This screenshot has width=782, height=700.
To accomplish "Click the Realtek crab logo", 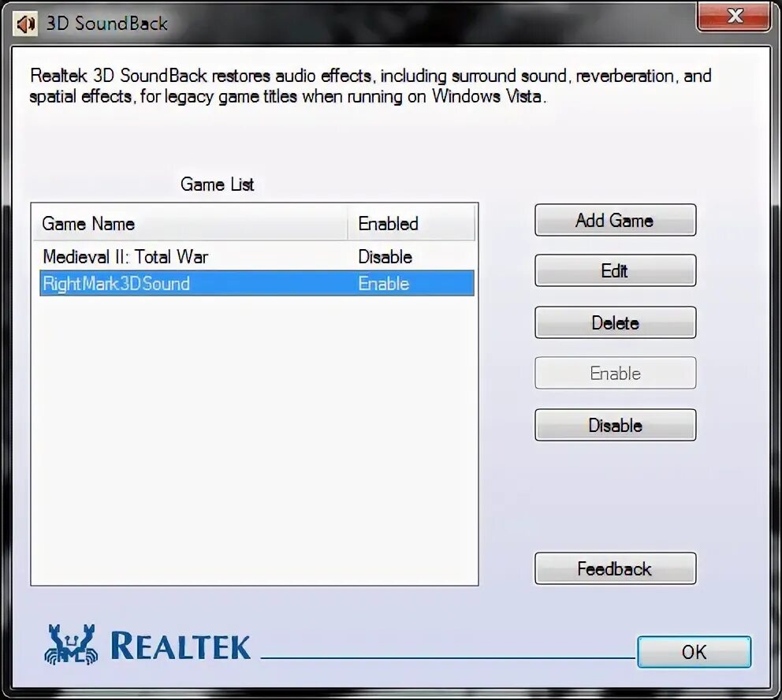I will tap(70, 644).
